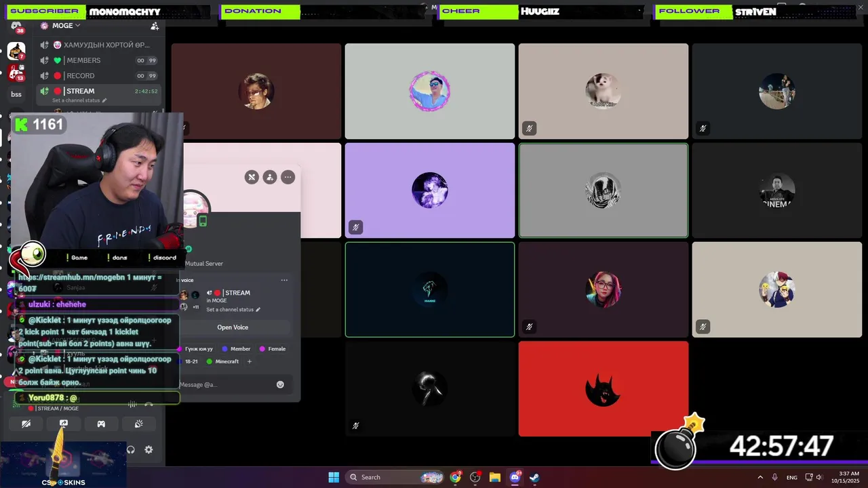This screenshot has width=868, height=488.
Task: Select the CINEMA avatar participant tile
Action: click(x=777, y=190)
